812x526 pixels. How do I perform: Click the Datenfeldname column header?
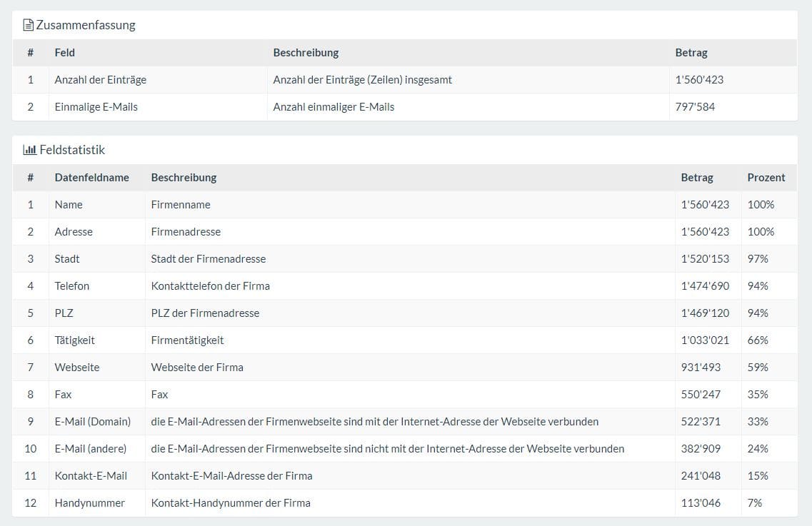(91, 178)
